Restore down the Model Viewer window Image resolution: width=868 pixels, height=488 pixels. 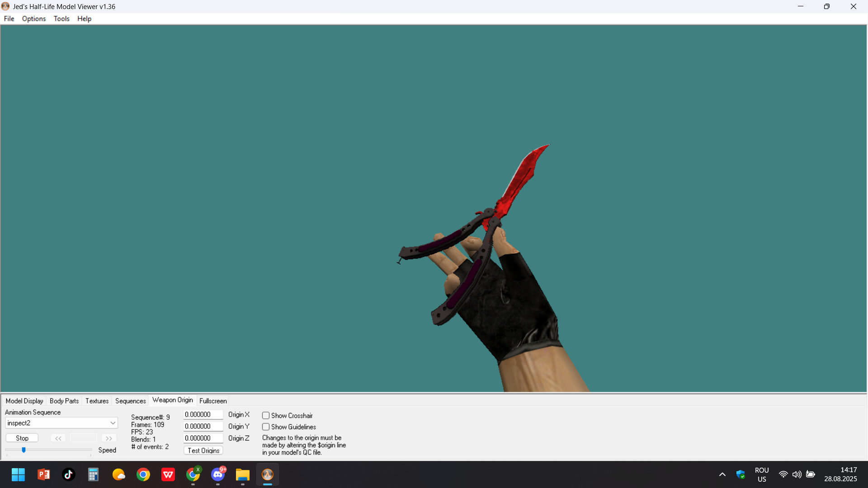[827, 6]
